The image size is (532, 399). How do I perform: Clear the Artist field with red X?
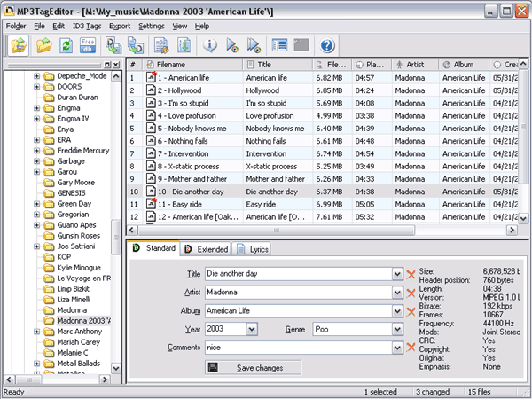tap(411, 293)
